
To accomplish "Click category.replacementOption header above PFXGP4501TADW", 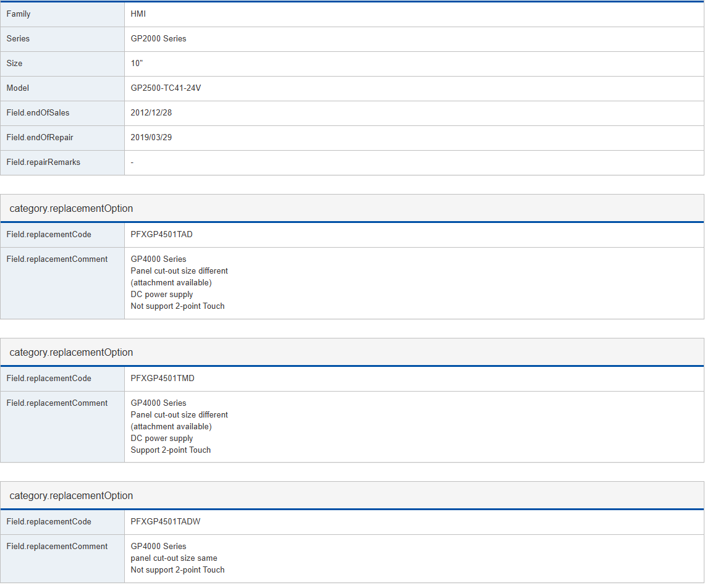I will (x=71, y=496).
